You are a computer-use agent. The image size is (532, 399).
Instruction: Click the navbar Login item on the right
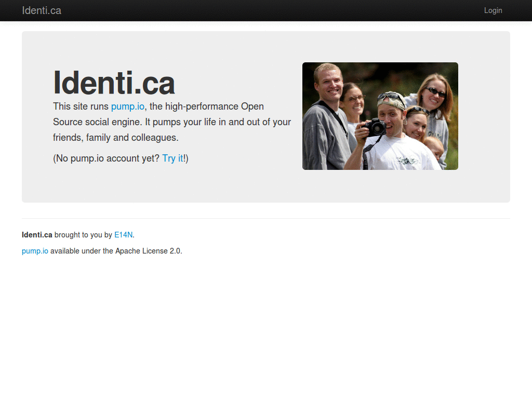[x=493, y=10]
